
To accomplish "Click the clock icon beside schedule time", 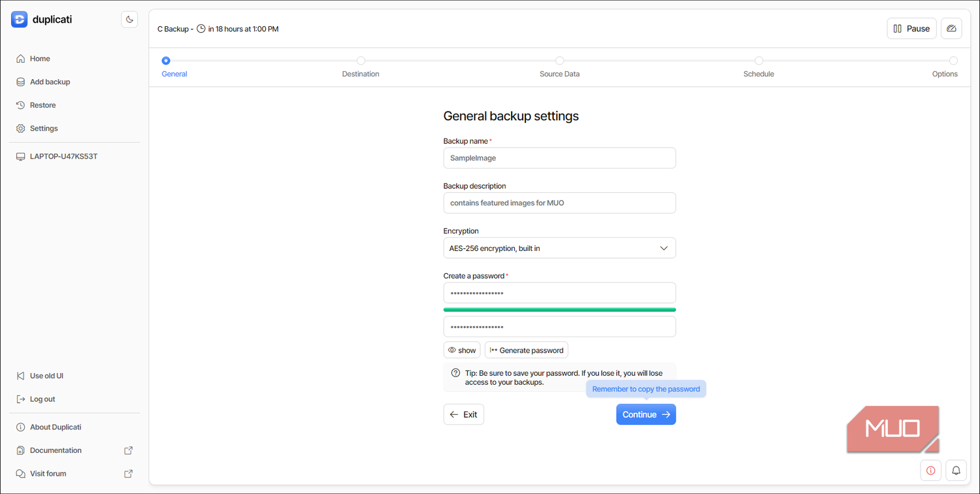I will pos(201,29).
